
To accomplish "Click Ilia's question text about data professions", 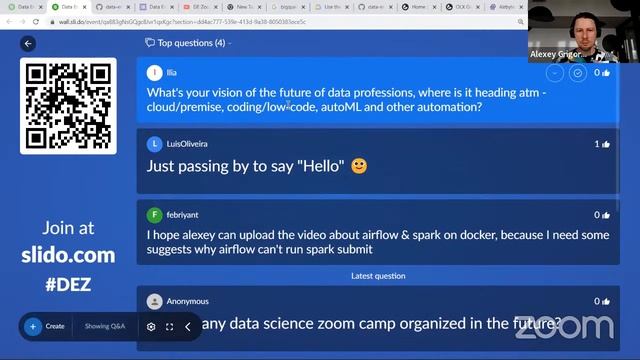I will (346, 100).
